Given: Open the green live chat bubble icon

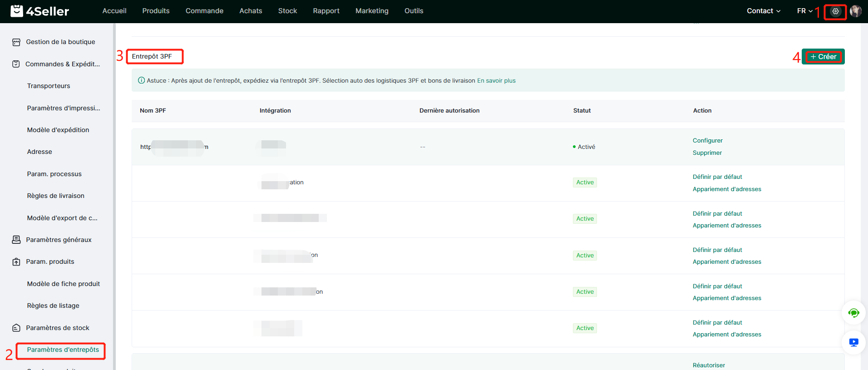Looking at the screenshot, I should (853, 313).
